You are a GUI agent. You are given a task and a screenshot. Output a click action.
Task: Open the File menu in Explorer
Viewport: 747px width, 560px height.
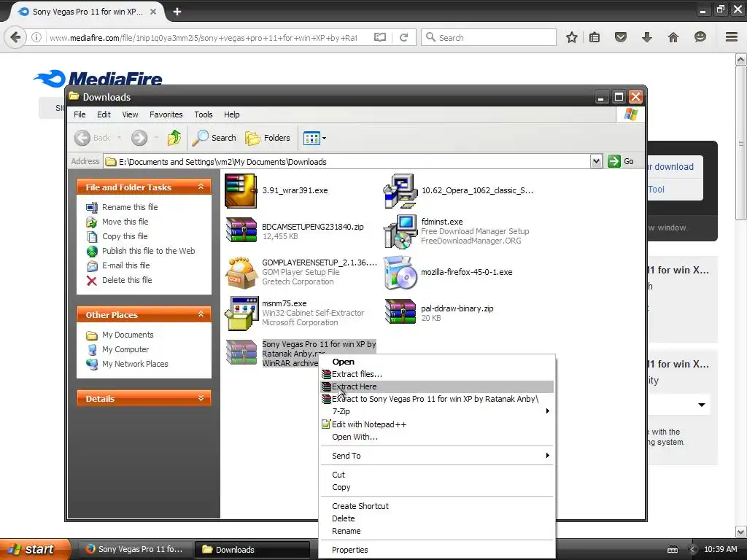point(80,114)
